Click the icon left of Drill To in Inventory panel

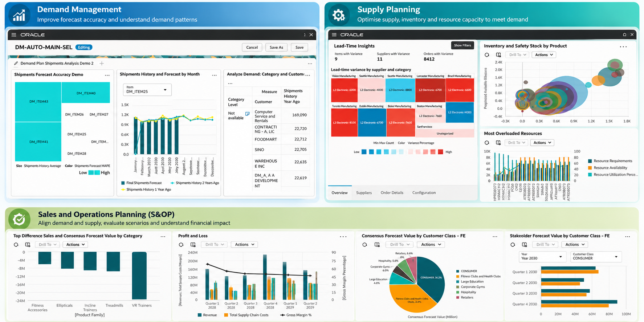(x=498, y=55)
